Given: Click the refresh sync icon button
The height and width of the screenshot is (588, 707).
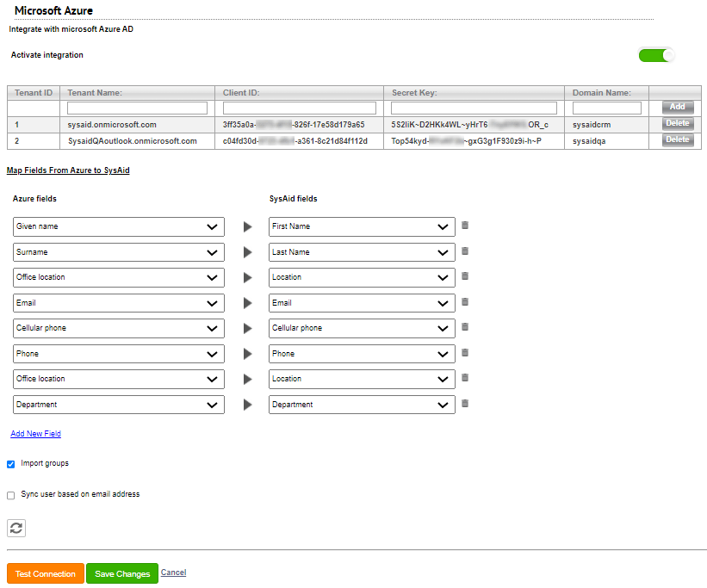Looking at the screenshot, I should pyautogui.click(x=16, y=528).
